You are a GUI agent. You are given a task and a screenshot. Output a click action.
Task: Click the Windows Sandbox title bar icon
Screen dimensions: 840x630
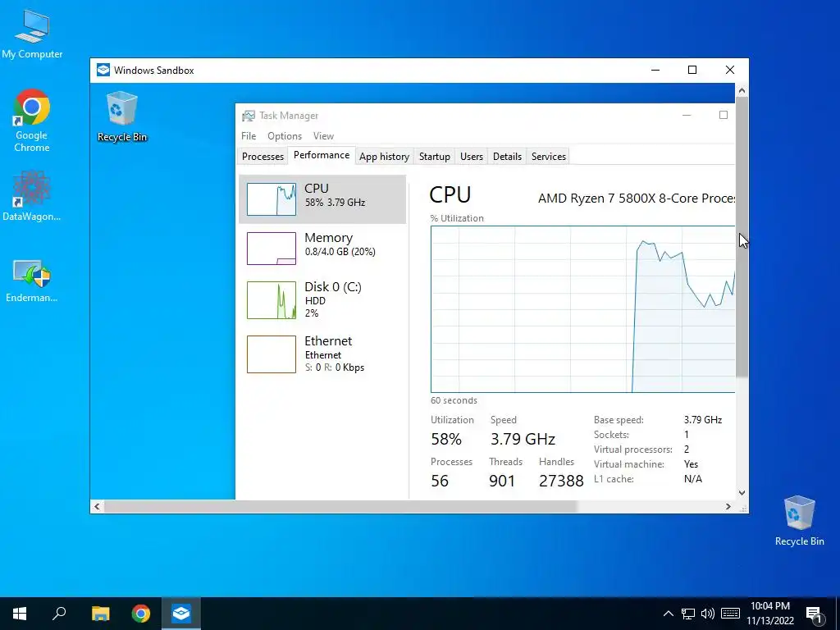(103, 71)
